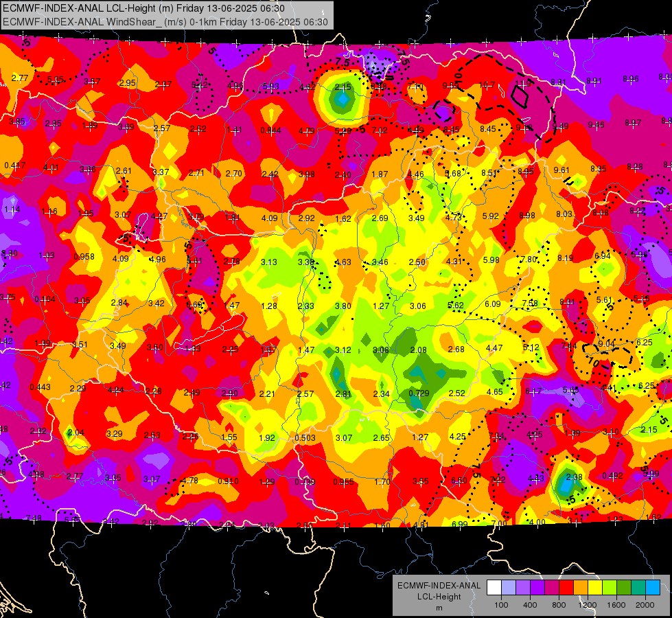
Task: Click the red legend swatch
Action: click(566, 588)
